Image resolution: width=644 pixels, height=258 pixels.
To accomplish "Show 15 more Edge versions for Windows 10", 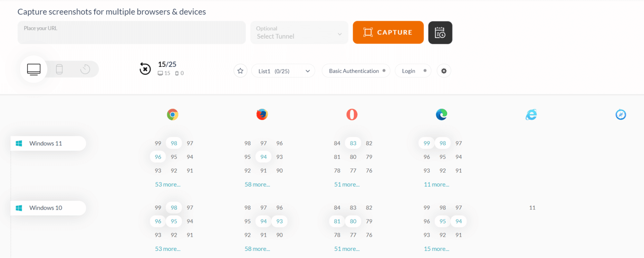I will point(437,249).
